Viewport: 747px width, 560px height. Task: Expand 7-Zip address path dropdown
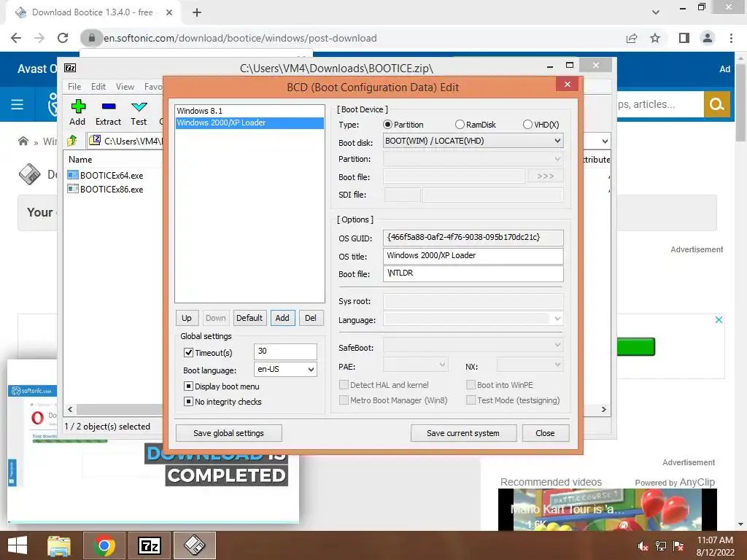[x=605, y=141]
